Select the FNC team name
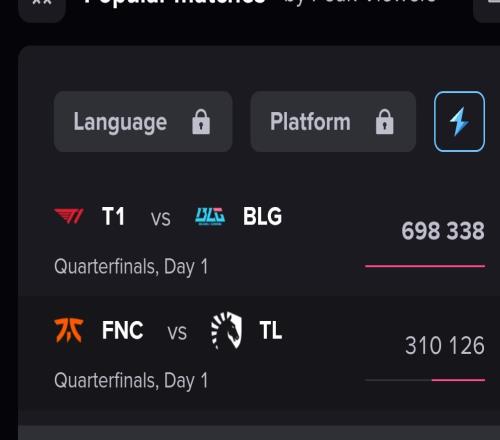The image size is (500, 440). click(x=123, y=330)
